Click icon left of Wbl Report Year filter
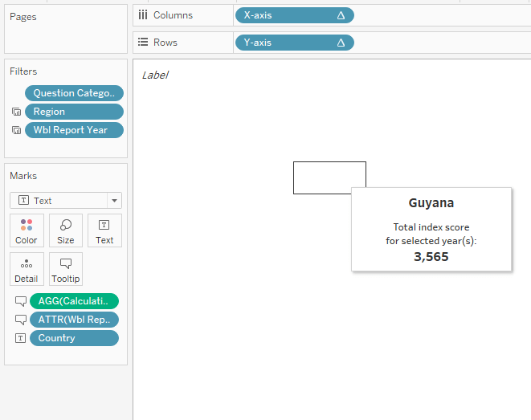This screenshot has width=531, height=420. click(16, 131)
